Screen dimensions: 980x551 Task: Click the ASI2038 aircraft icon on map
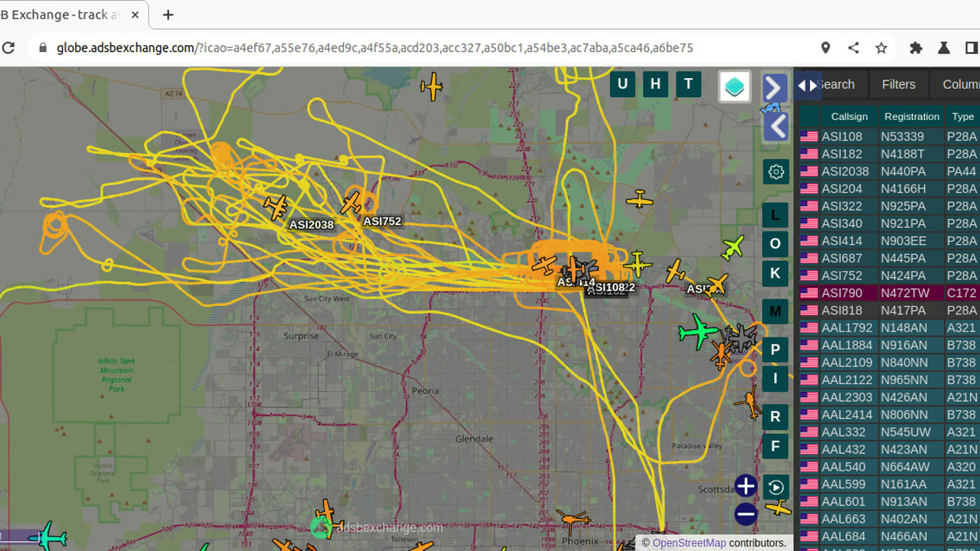(x=275, y=207)
